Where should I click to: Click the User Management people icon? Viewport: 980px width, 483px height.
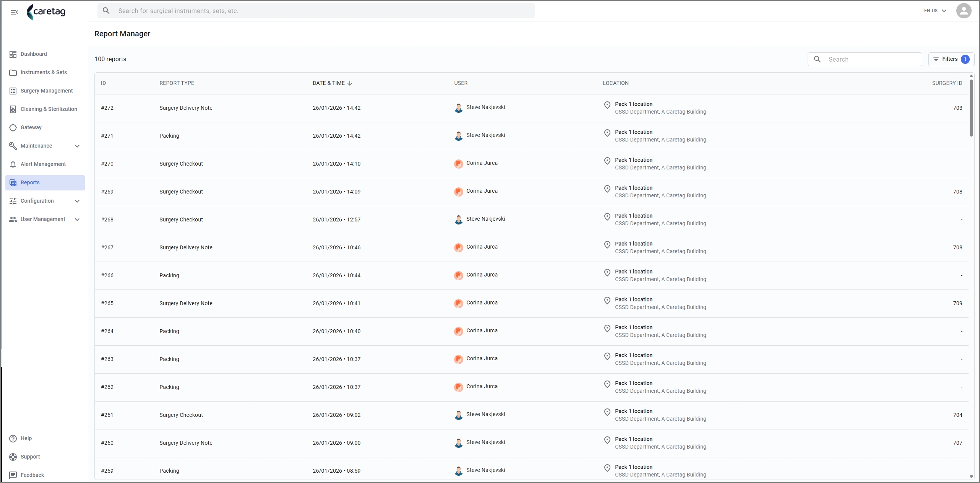tap(13, 220)
